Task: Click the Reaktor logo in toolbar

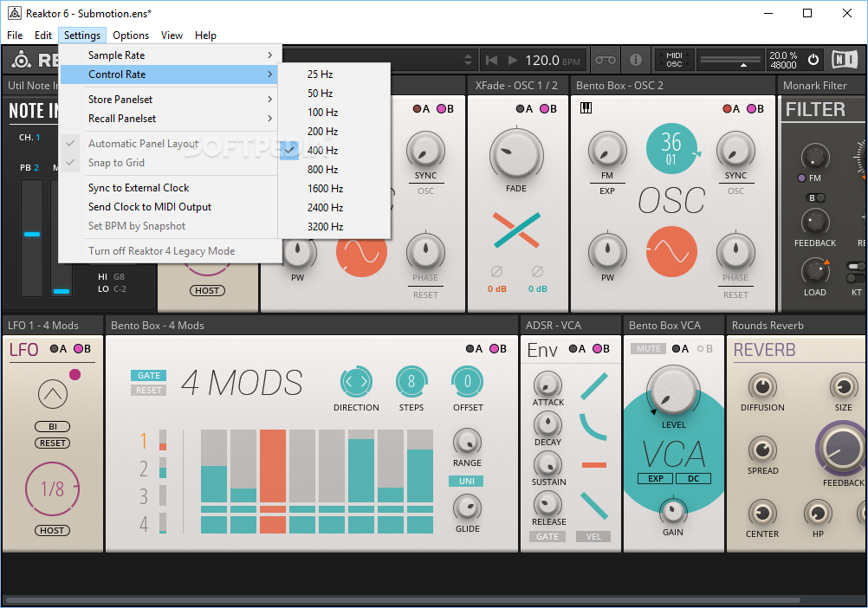Action: coord(22,60)
